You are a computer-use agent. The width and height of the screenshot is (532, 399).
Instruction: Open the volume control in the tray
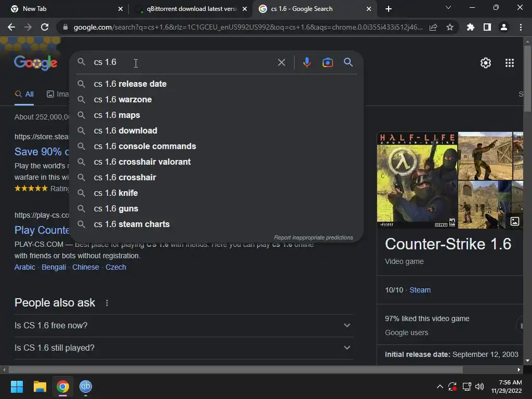[x=480, y=387]
